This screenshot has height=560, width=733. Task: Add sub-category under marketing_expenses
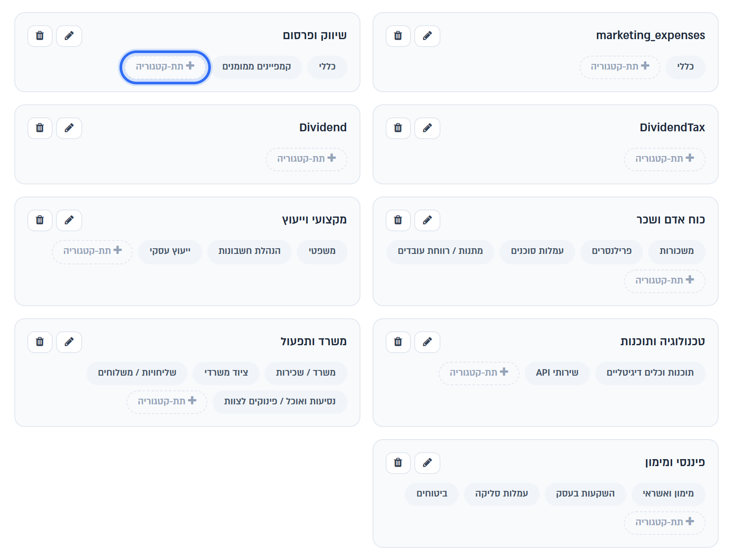620,67
